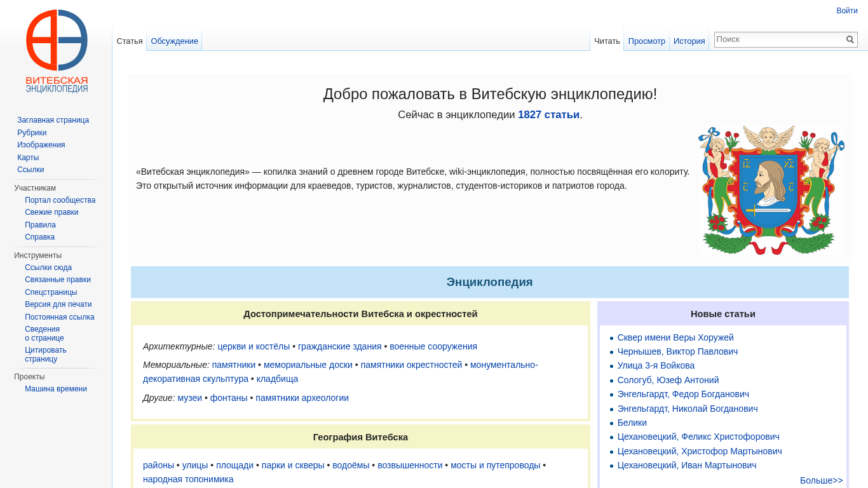Open the Vitebsk coat of arms image
The width and height of the screenshot is (868, 488).
pos(771,189)
